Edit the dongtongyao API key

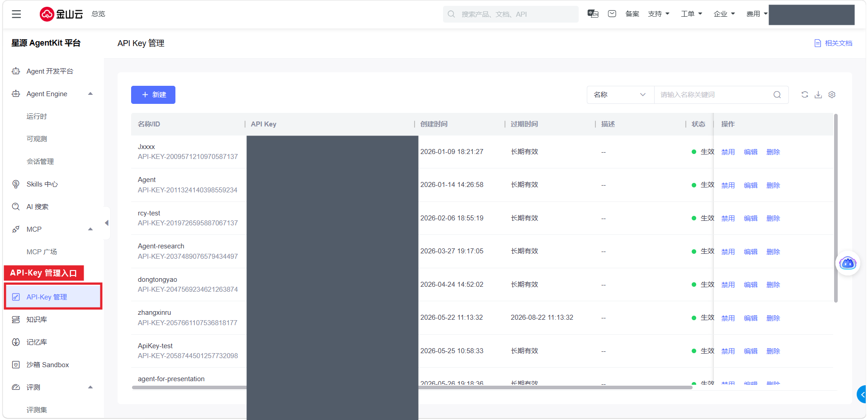pyautogui.click(x=750, y=285)
